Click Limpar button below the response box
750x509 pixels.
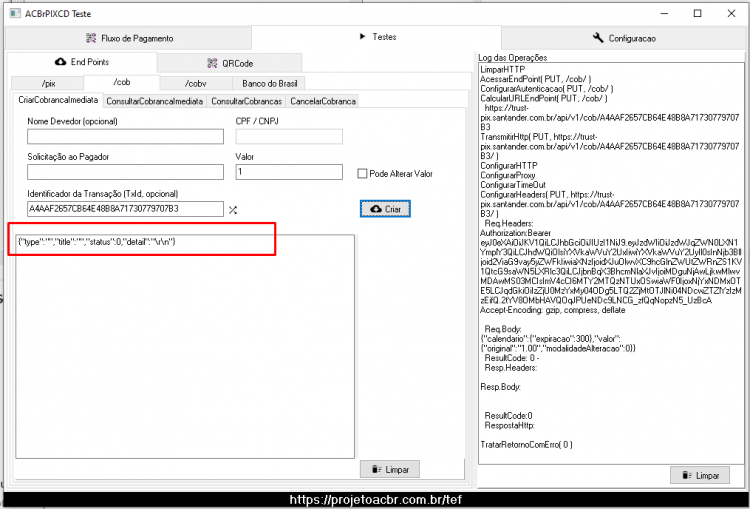point(390,469)
